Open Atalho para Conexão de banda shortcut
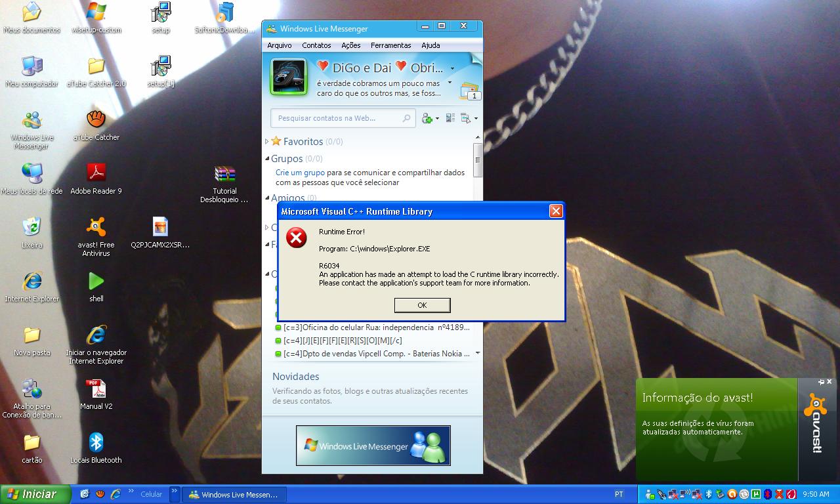The height and width of the screenshot is (504, 840). pos(31,398)
